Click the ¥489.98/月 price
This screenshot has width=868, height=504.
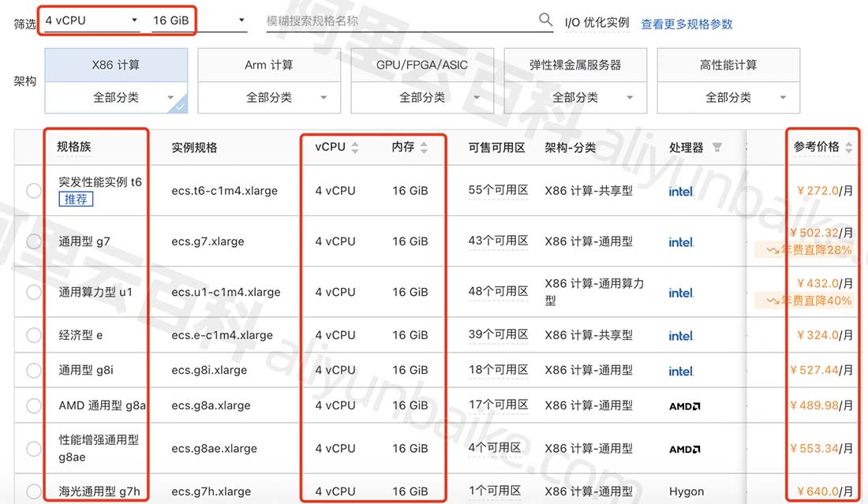click(821, 405)
